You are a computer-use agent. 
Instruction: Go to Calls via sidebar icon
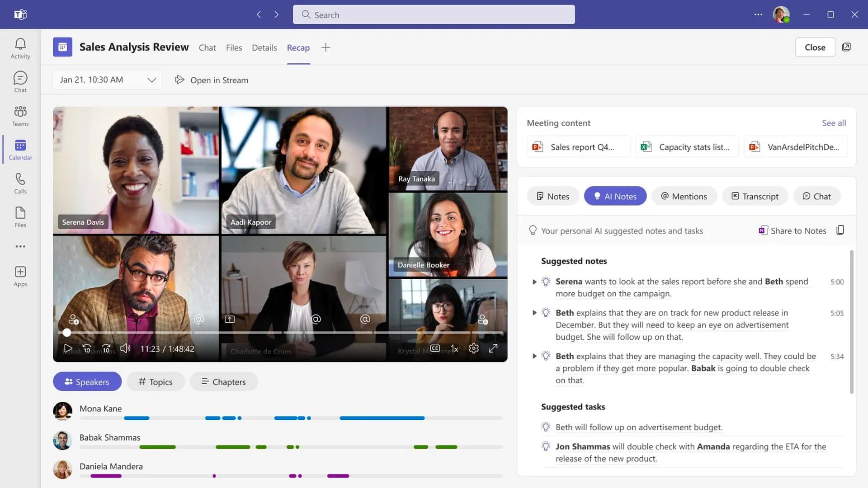tap(20, 183)
